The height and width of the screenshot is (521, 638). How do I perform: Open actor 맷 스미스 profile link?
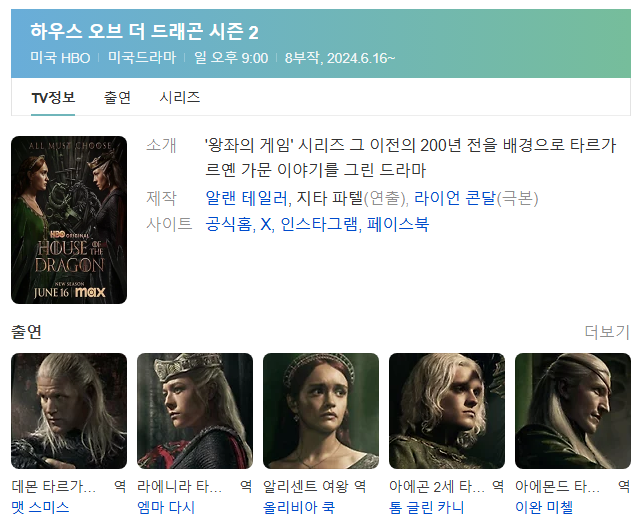tap(40, 507)
